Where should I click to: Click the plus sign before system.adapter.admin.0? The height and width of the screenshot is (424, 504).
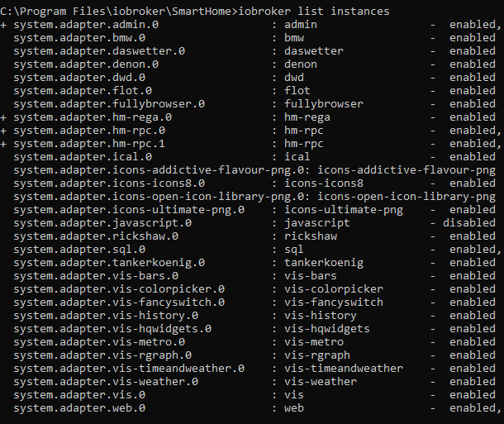3,25
